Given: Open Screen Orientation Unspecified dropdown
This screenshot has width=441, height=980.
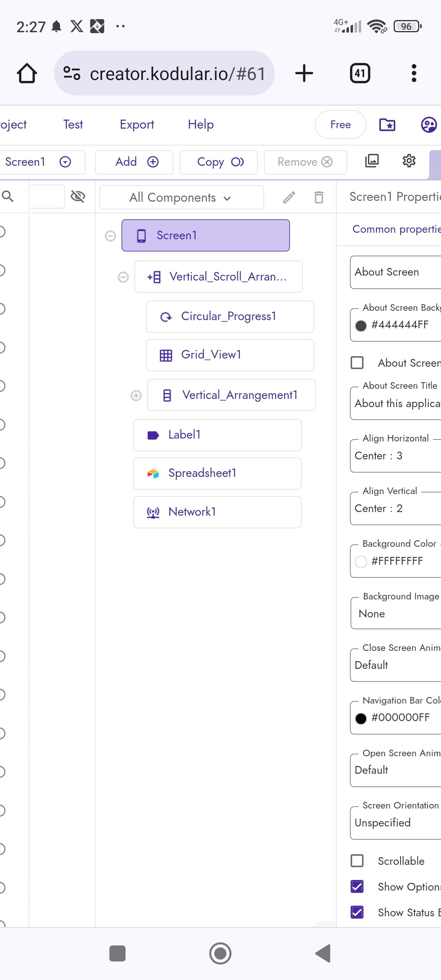Looking at the screenshot, I should coord(396,823).
